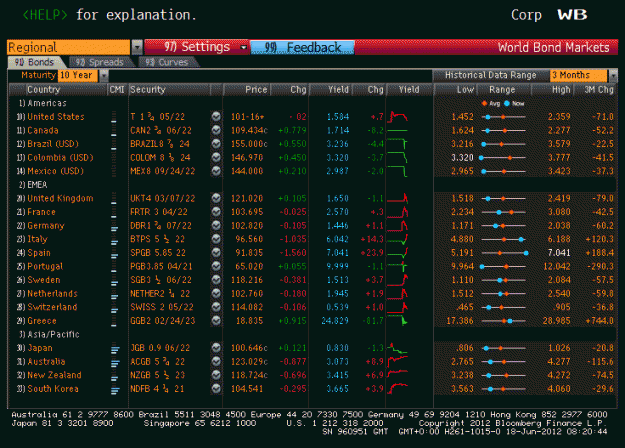Click the Switzerland yield 0.539
Image resolution: width=625 pixels, height=448 pixels.
(337, 307)
